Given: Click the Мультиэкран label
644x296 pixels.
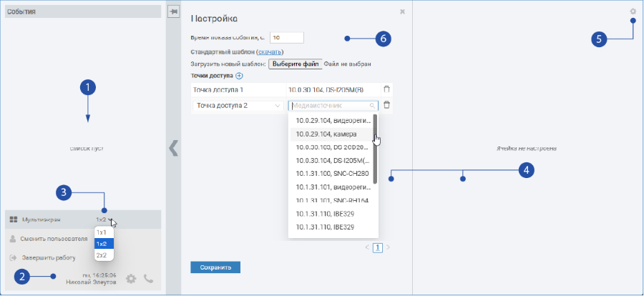Looking at the screenshot, I should [42, 219].
